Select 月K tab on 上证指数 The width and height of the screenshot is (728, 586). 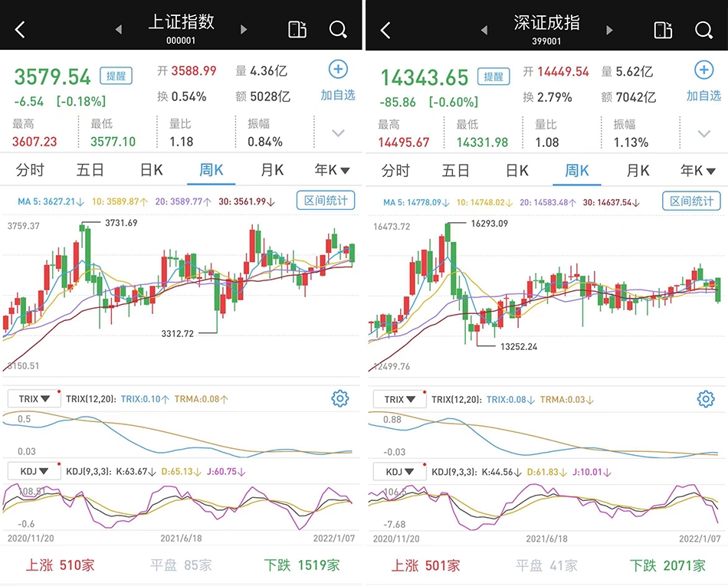pyautogui.click(x=272, y=170)
